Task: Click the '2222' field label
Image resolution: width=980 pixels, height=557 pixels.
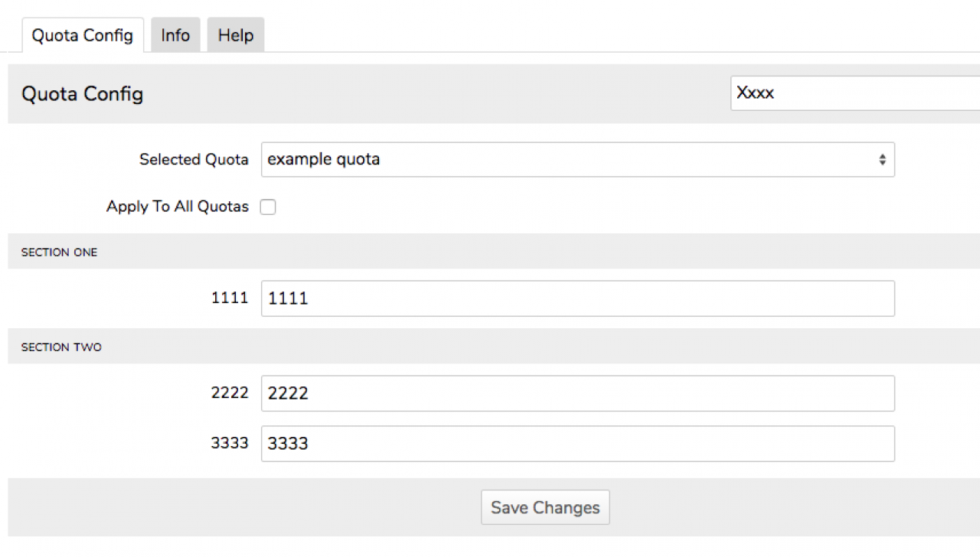Action: [x=230, y=393]
